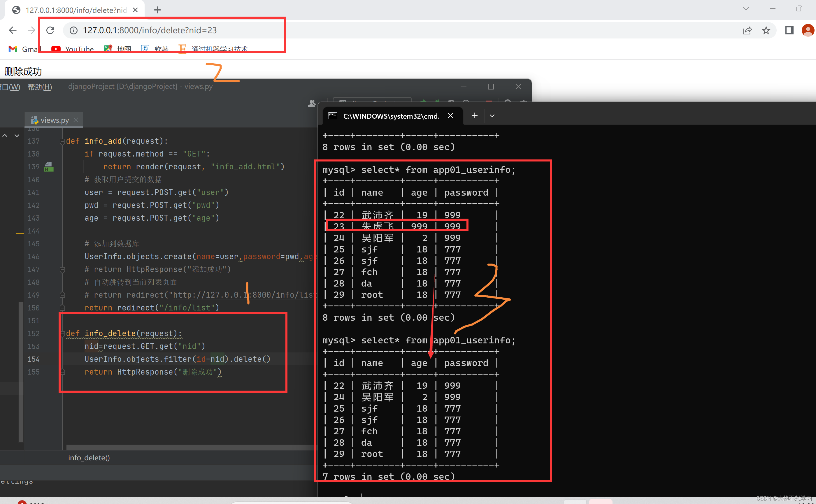
Task: Click the info_delete() breadcrumb
Action: coord(89,458)
